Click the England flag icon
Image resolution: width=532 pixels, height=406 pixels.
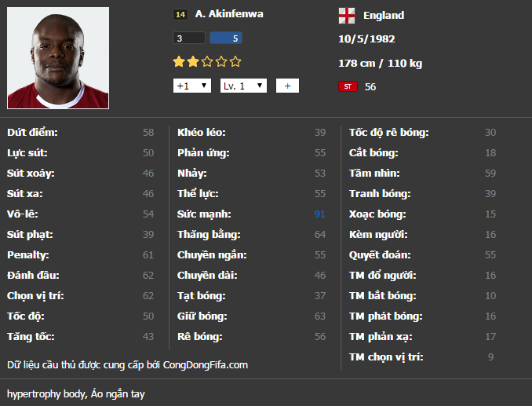[x=347, y=16]
